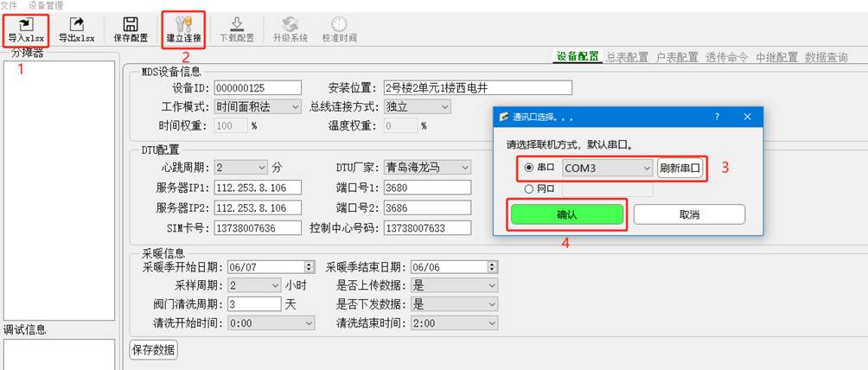Click the 保存配置 save icon
The height and width of the screenshot is (370, 868).
coord(131,23)
